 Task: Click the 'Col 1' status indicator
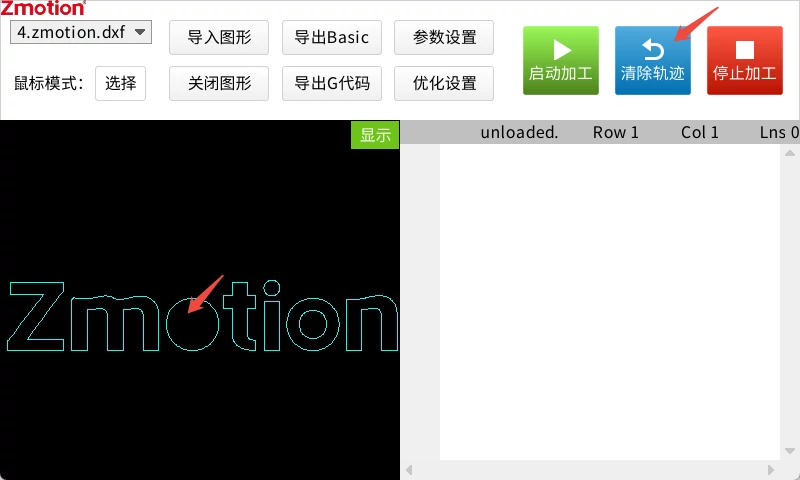699,133
